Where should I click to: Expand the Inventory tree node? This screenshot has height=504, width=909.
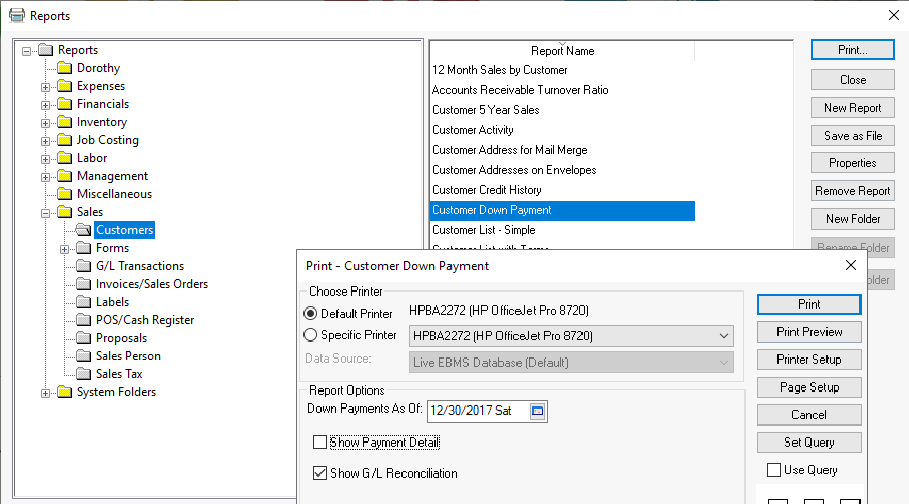[x=46, y=122]
